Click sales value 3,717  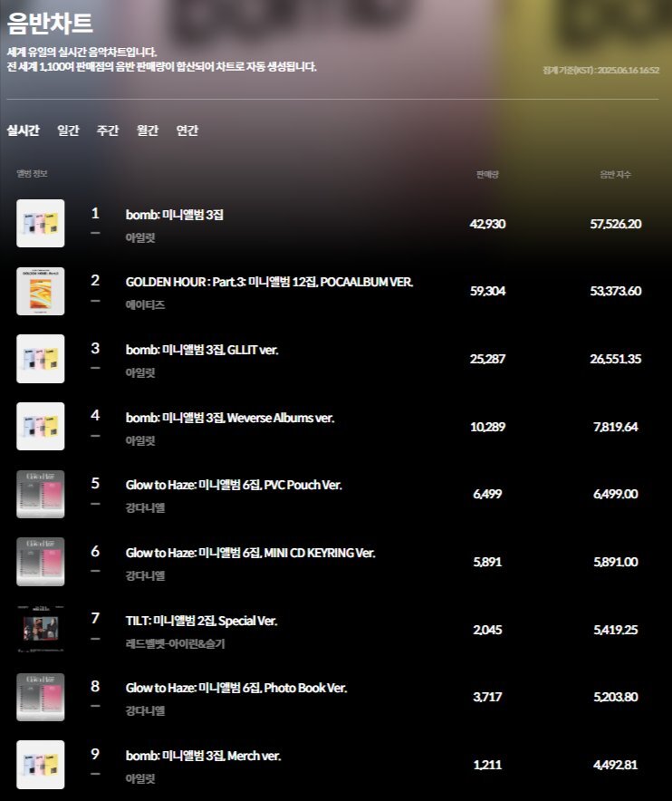click(487, 697)
